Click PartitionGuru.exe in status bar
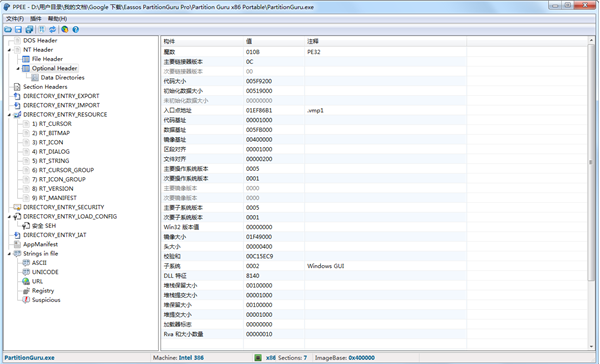600x364 pixels. pyautogui.click(x=29, y=358)
